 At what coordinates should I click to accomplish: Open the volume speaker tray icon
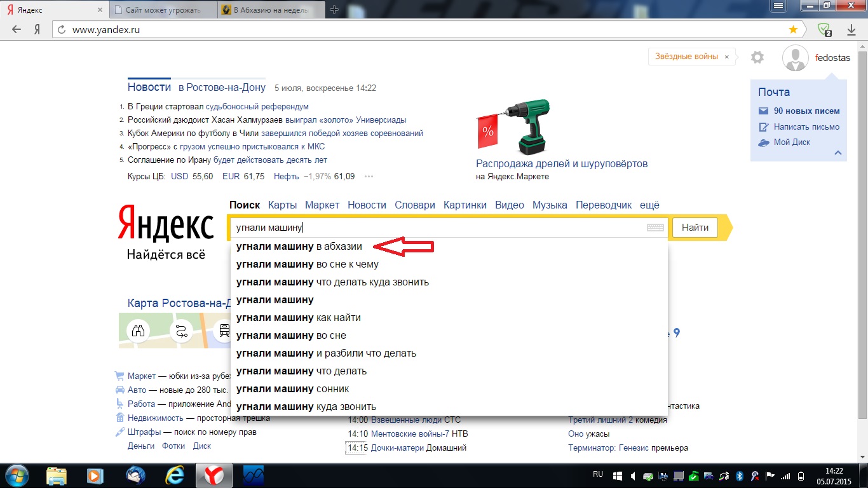point(632,475)
